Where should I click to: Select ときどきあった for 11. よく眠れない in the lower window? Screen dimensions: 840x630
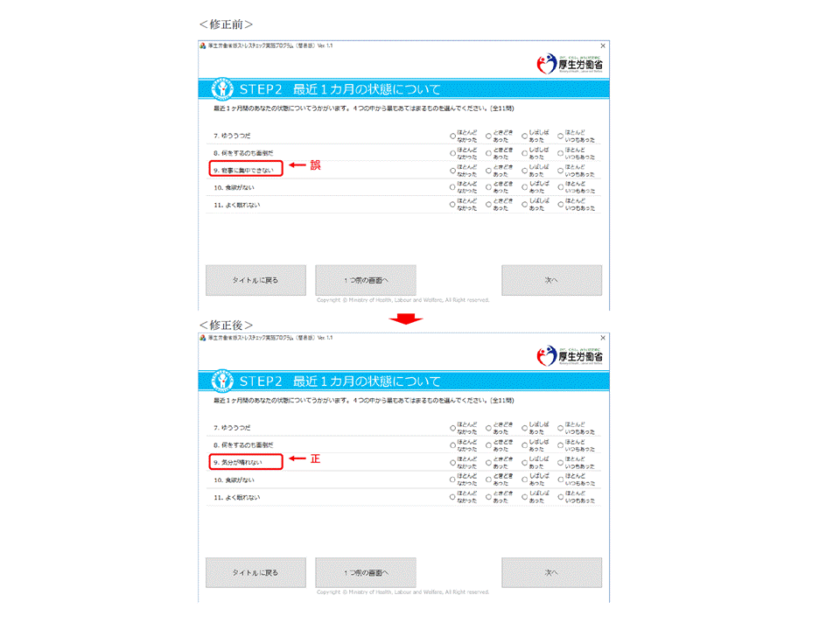[x=488, y=497]
